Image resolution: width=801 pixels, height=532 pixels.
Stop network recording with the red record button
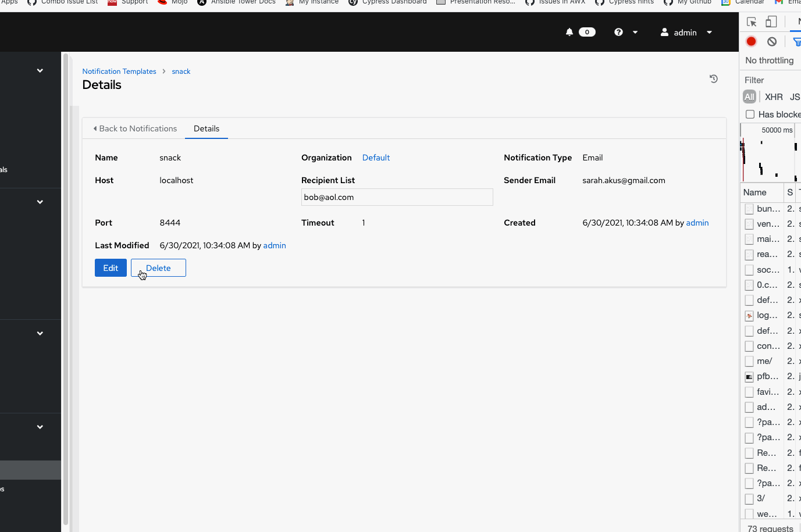751,41
